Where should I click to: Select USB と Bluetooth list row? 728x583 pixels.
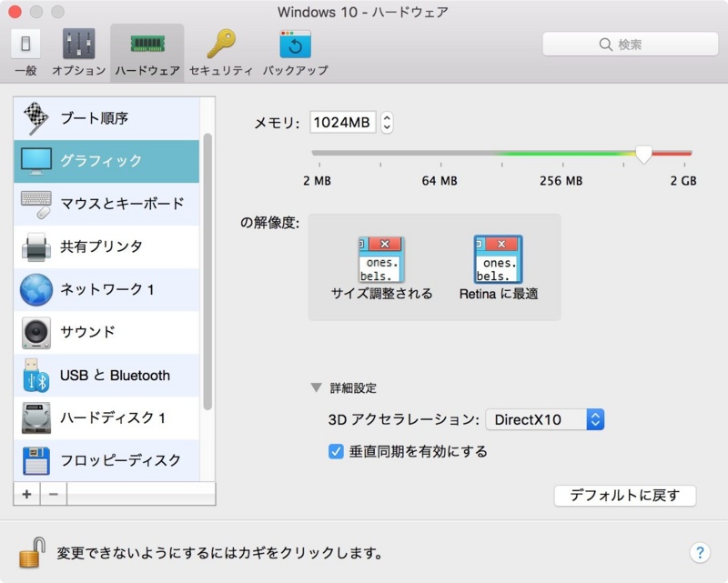coord(106,376)
